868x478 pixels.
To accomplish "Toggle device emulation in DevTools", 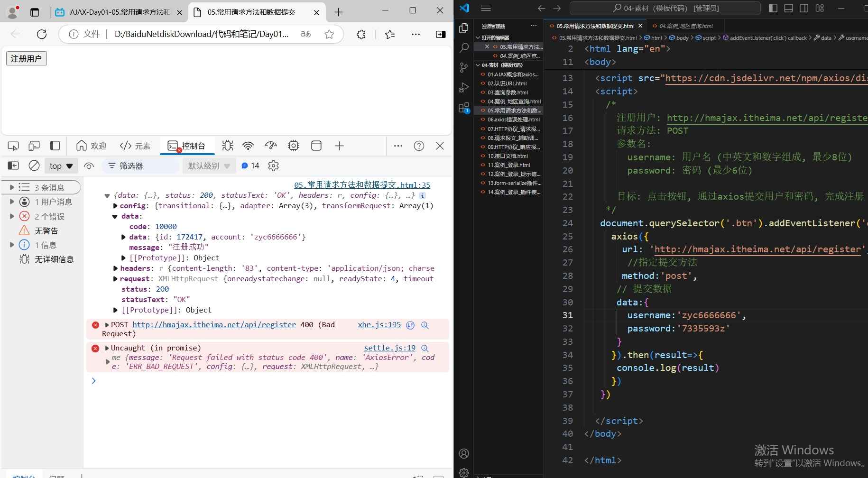I will tap(34, 146).
